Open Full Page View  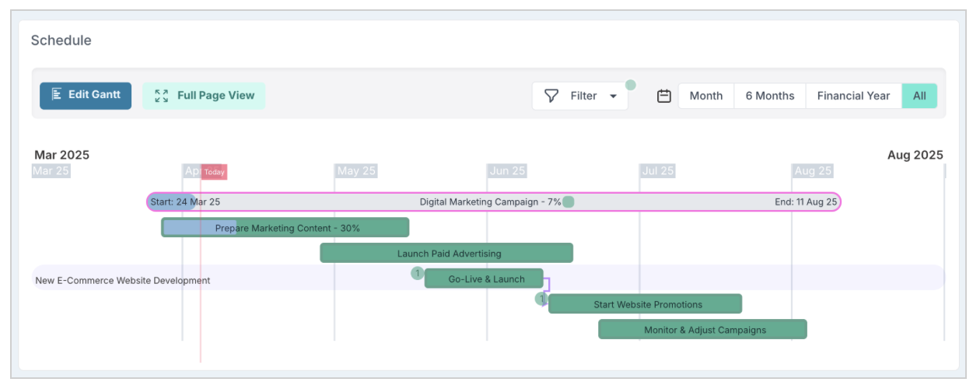tap(204, 96)
